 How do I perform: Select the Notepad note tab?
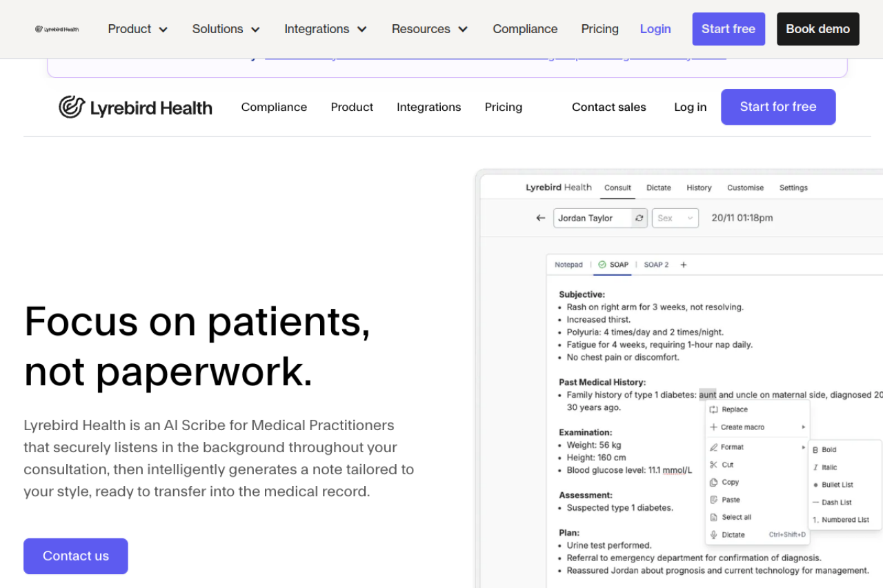[568, 265]
